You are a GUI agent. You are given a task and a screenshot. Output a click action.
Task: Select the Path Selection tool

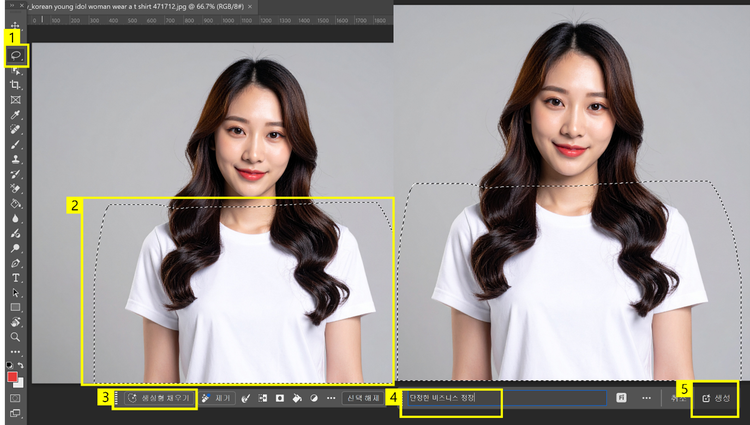[x=15, y=293]
